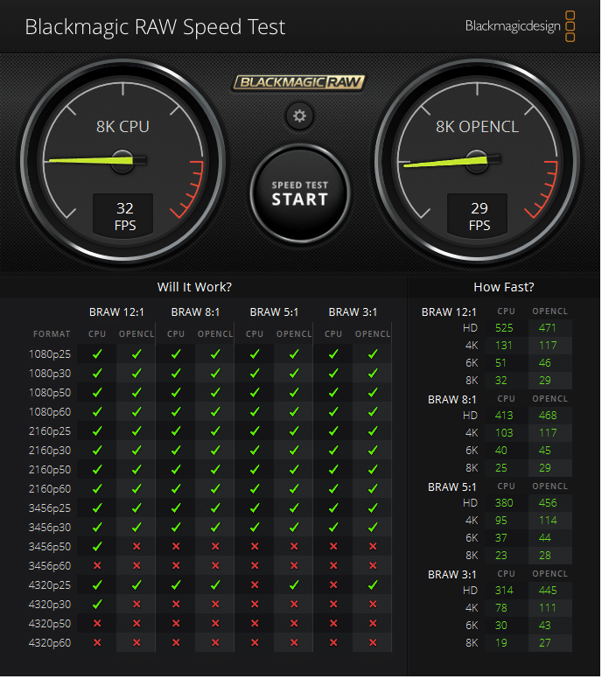
Task: Click the BRAW 12:1 HD OpenCL value 471
Action: point(548,328)
